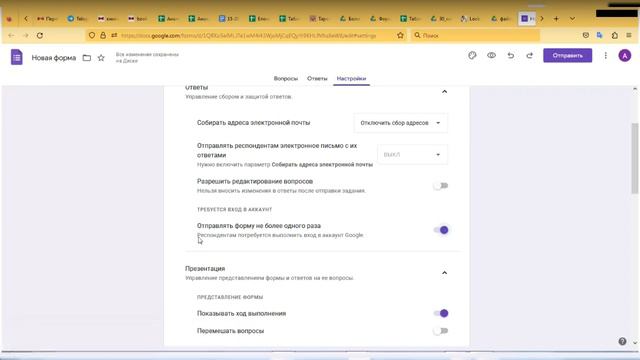
Task: Preview the form with eye icon
Action: [491, 56]
